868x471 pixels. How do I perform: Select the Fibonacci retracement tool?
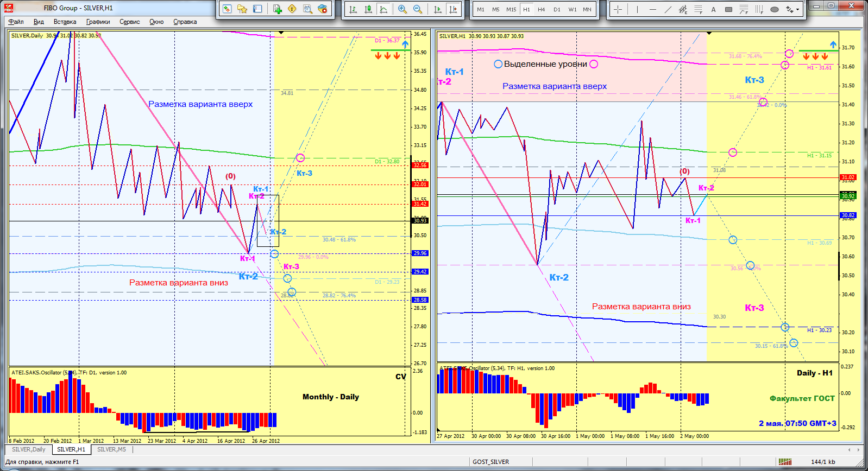698,9
